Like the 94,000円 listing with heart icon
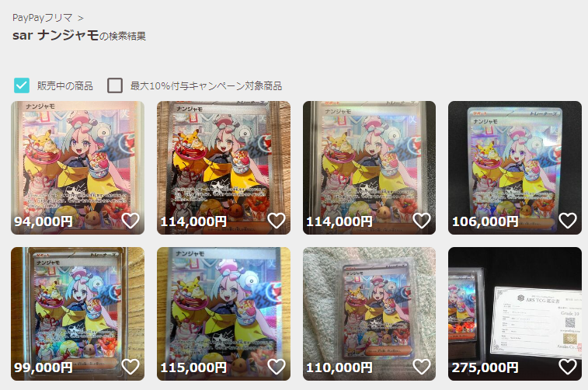Screen dimensions: 588x390 pyautogui.click(x=130, y=221)
